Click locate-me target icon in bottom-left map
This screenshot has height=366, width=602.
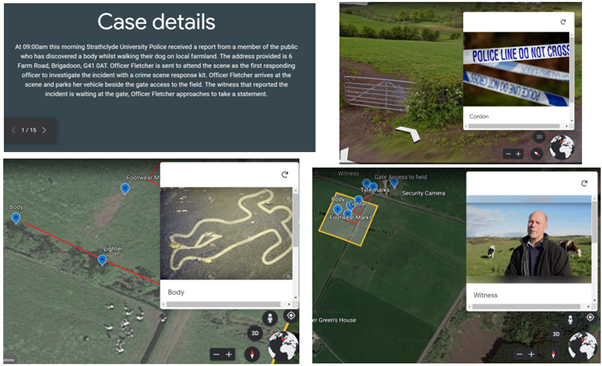coord(291,316)
